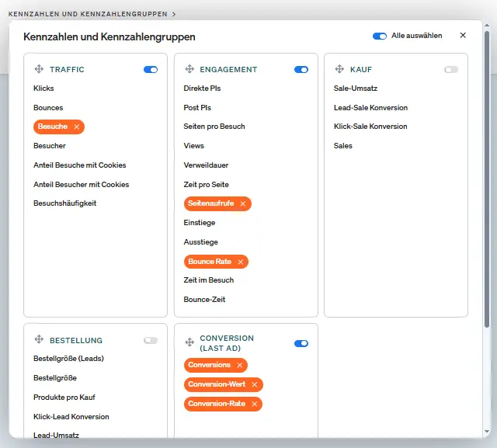Screen dimensions: 497x448
Task: Select the Besuchshäufigkeit metric
Action: (65, 203)
